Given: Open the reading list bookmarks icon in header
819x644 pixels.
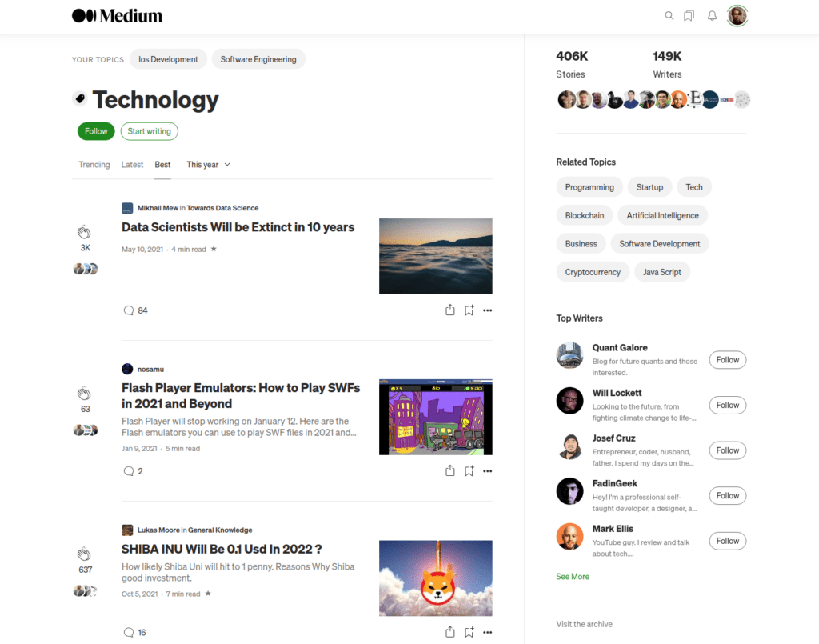Looking at the screenshot, I should pos(689,16).
